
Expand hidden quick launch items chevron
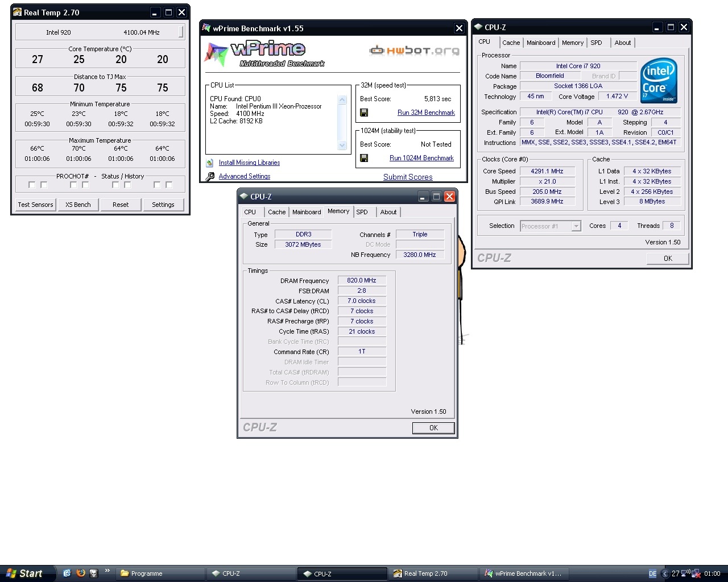point(107,571)
